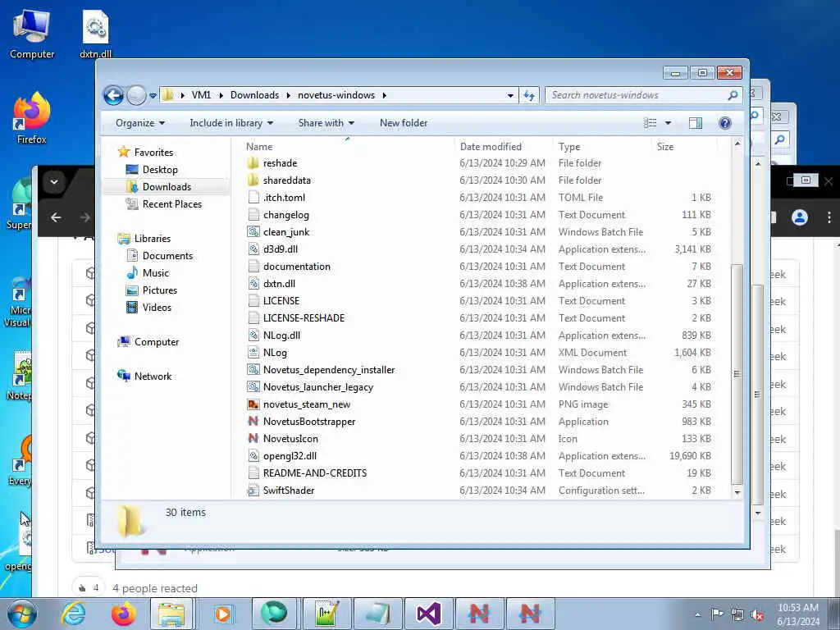Open the view options dropdown arrow
The image size is (840, 630).
[668, 123]
